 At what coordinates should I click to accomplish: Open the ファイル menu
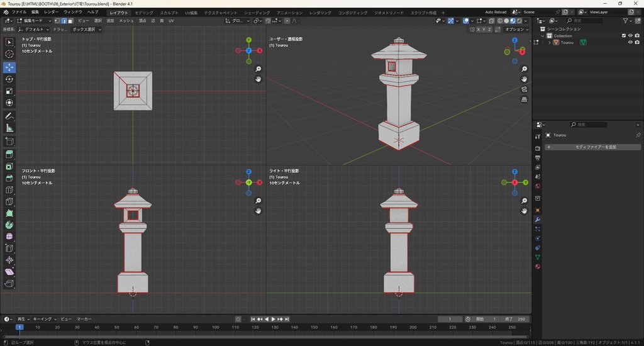(x=19, y=12)
